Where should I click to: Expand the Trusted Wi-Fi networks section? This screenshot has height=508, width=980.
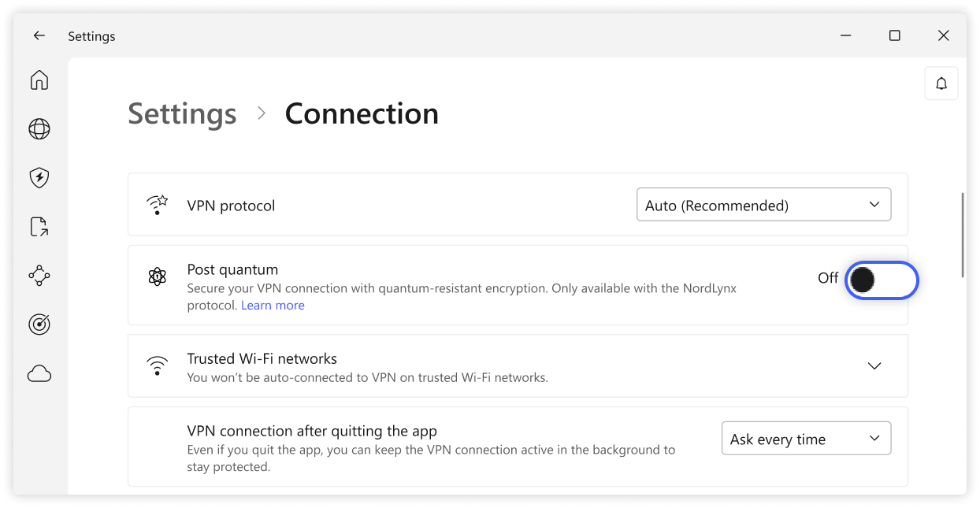point(874,366)
